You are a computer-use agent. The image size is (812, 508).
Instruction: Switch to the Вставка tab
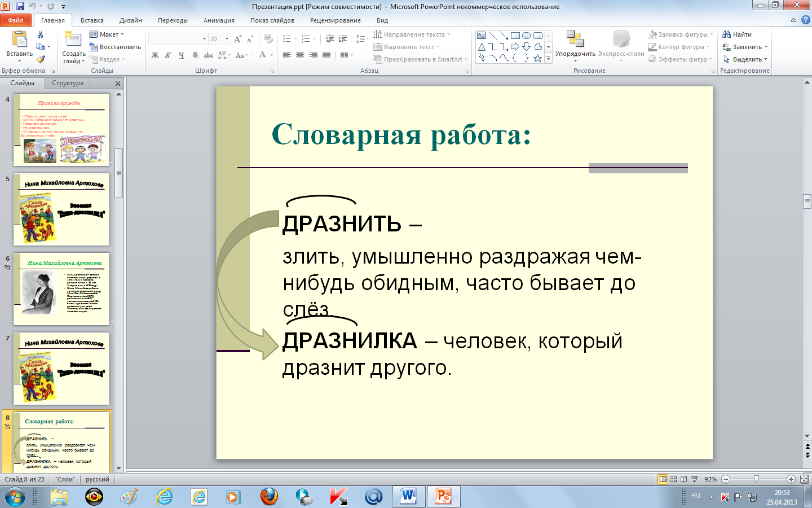(92, 20)
